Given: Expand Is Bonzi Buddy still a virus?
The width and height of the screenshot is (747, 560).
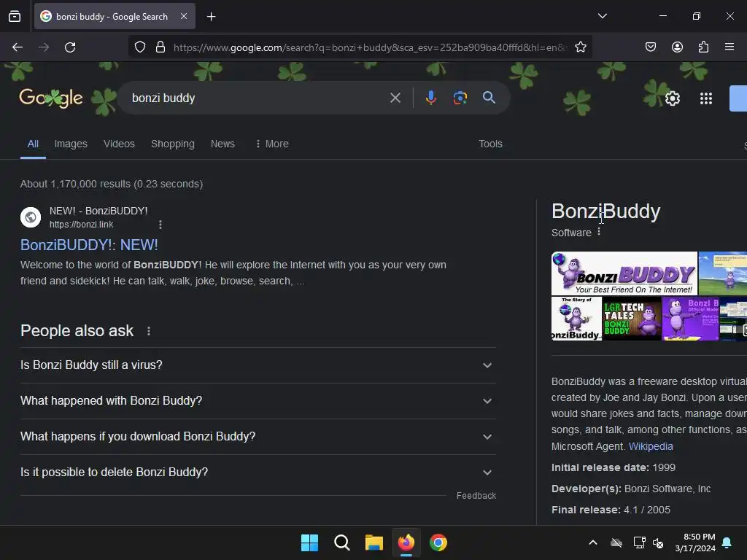Looking at the screenshot, I should [258, 365].
